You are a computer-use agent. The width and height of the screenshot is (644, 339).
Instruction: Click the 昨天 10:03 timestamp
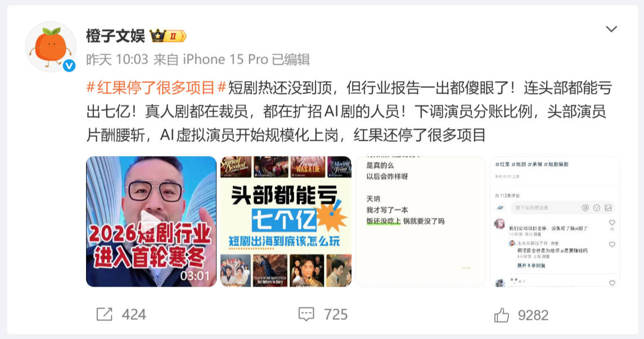pos(117,60)
